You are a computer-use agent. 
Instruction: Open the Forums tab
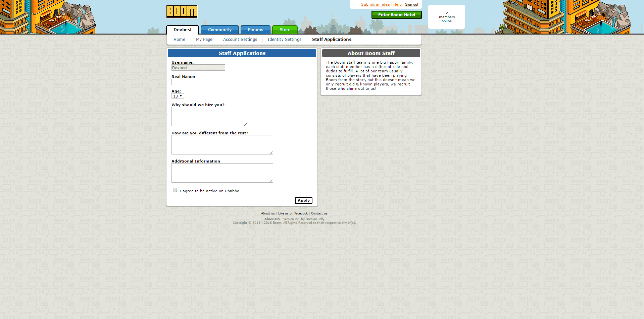pos(255,30)
